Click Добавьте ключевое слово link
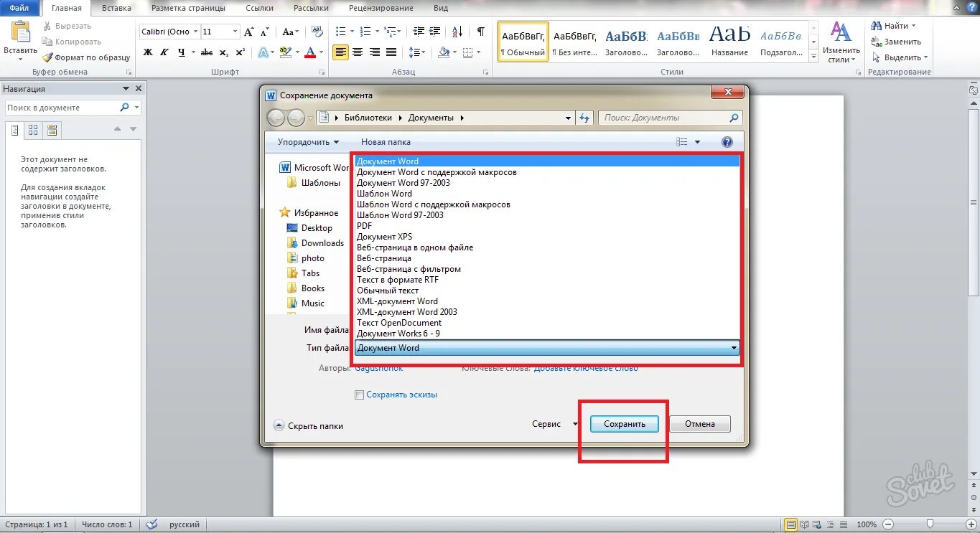This screenshot has height=533, width=980. 586,368
